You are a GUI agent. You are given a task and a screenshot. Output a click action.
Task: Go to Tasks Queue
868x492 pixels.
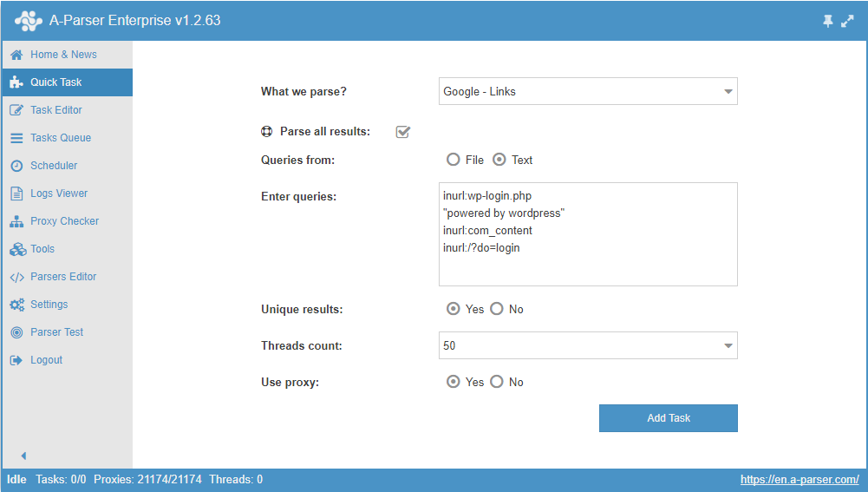coord(67,138)
